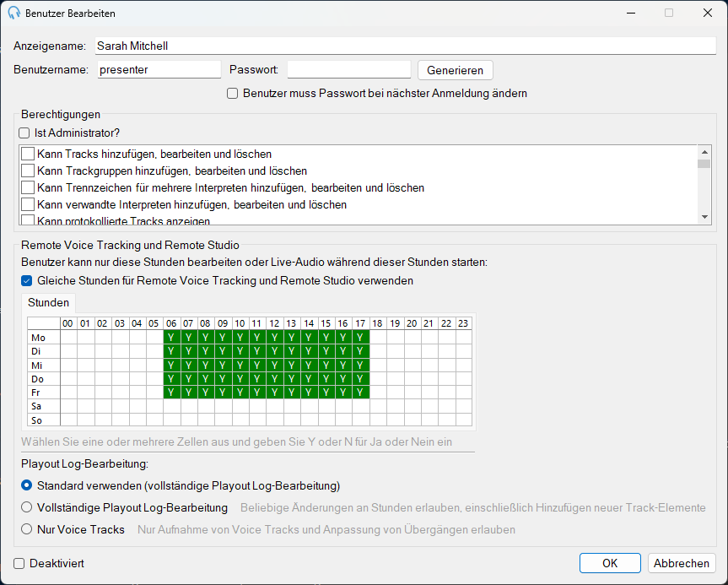
Task: Check 'Kann verwandte Interpreten hinzufügen' permission
Action: (x=28, y=204)
